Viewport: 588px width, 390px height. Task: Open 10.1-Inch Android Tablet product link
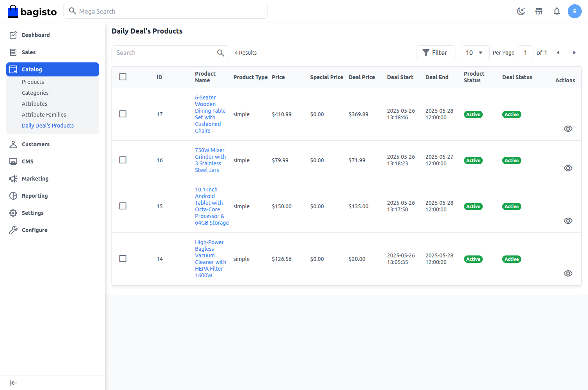(x=212, y=206)
